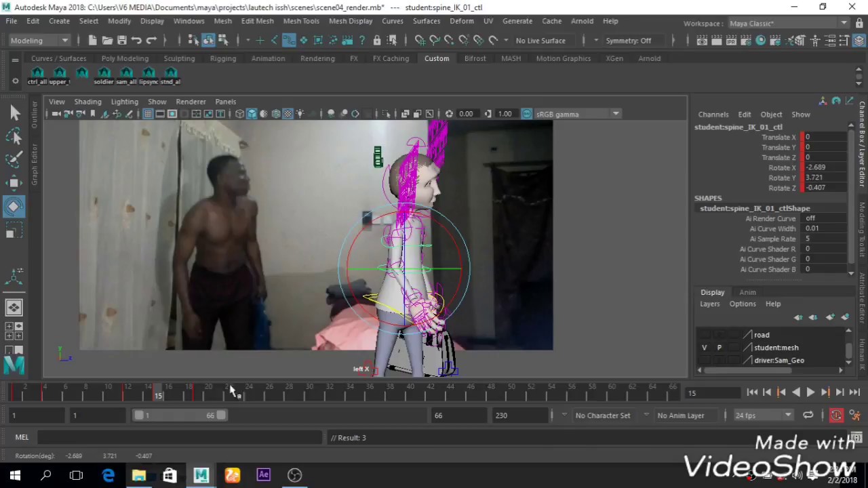Image resolution: width=868 pixels, height=488 pixels.
Task: Click the soldier custom shelf icon
Action: click(x=104, y=76)
